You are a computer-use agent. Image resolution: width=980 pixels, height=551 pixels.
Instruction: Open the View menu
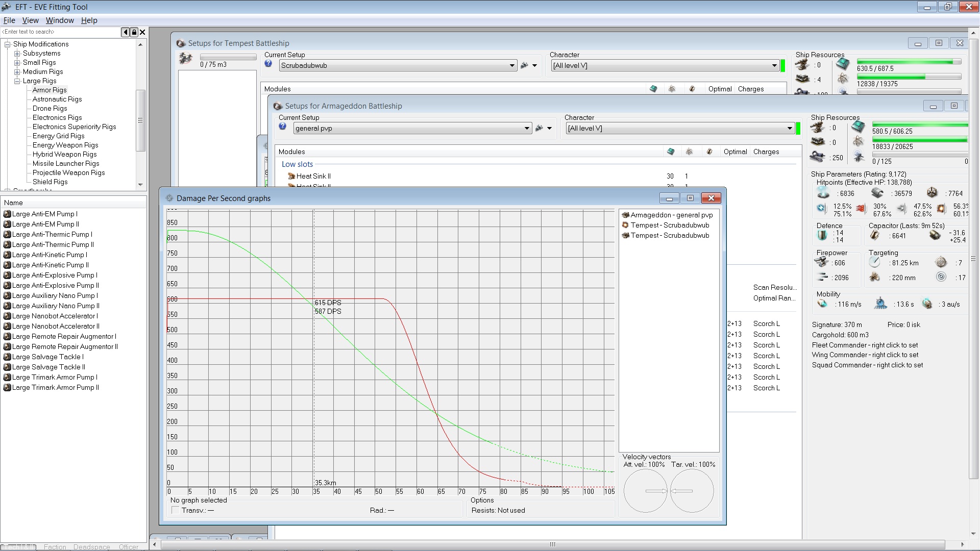tap(30, 20)
